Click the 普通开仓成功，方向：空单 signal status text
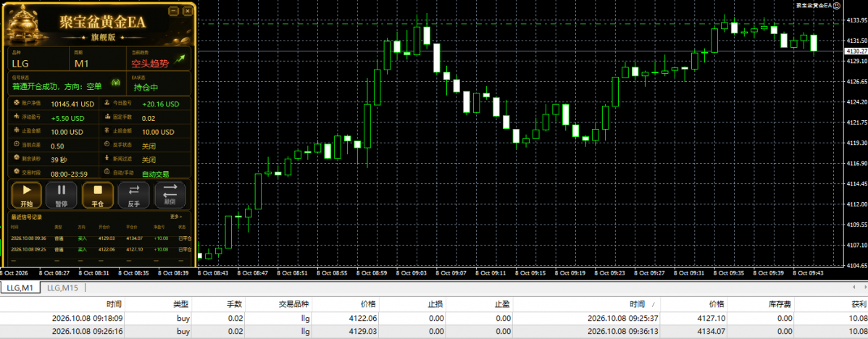868x339 pixels. [57, 87]
